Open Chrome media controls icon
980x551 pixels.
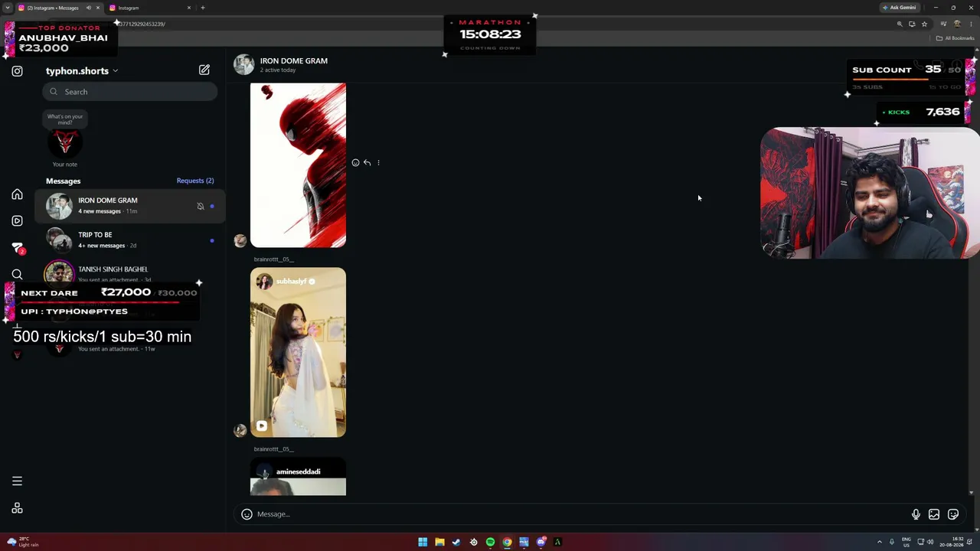pyautogui.click(x=944, y=24)
